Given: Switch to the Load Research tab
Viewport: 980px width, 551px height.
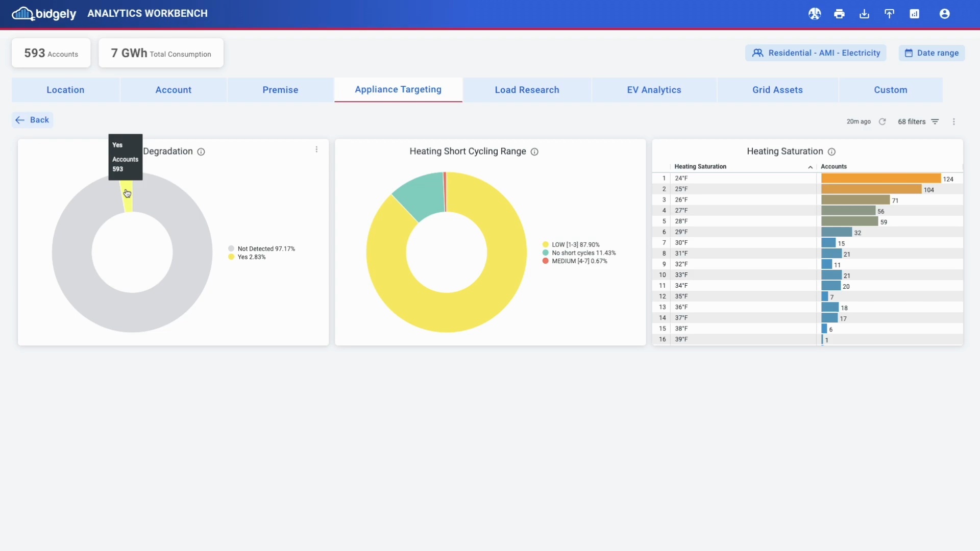Looking at the screenshot, I should [x=527, y=90].
